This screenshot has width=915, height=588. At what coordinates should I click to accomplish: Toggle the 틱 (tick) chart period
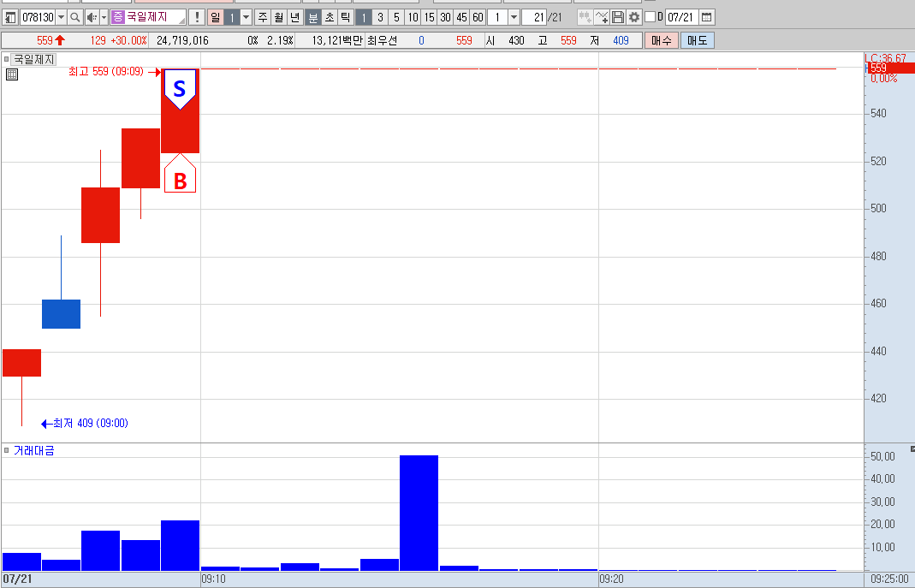tap(346, 17)
